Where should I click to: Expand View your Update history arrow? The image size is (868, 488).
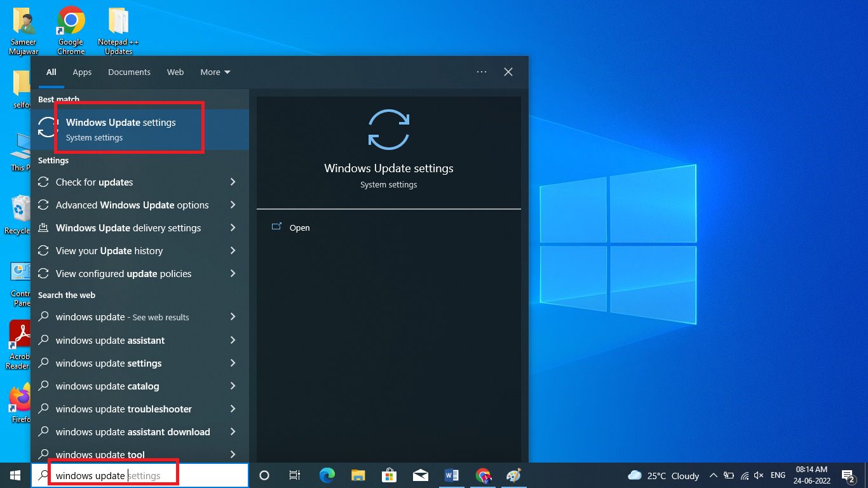point(233,251)
